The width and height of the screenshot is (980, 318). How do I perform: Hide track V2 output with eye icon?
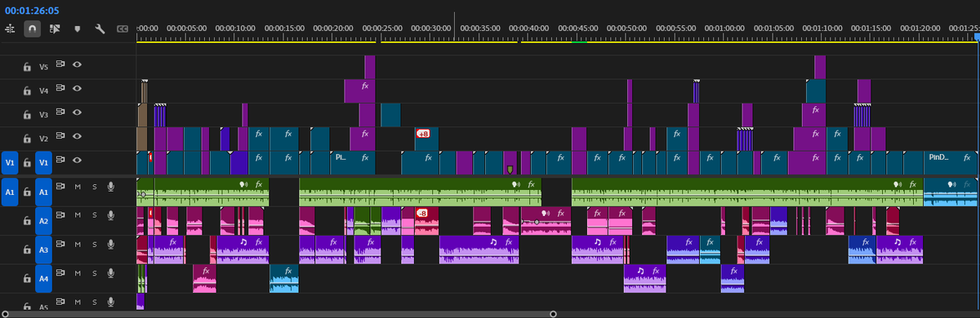point(77,136)
